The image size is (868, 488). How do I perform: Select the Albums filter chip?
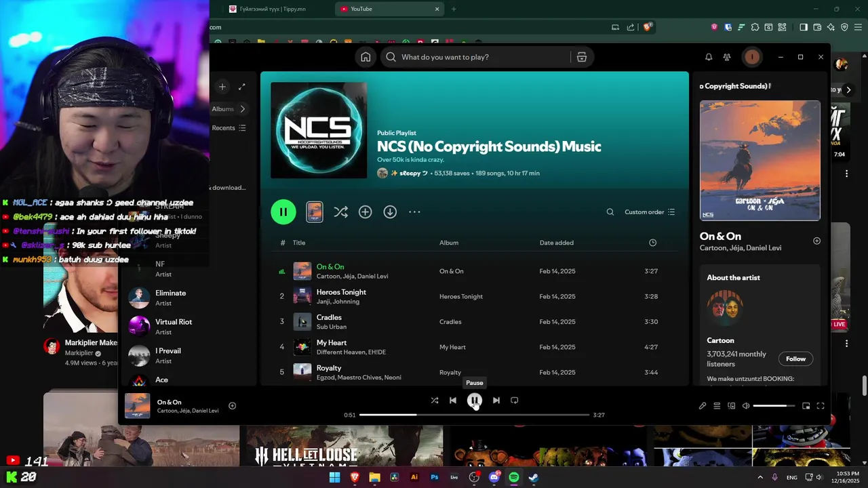(222, 108)
